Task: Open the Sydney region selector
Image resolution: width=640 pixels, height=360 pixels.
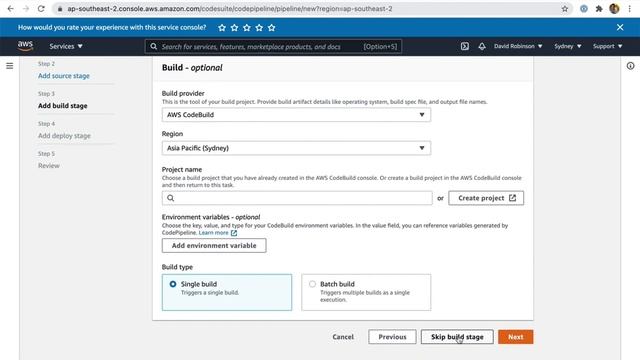Action: pos(567,46)
